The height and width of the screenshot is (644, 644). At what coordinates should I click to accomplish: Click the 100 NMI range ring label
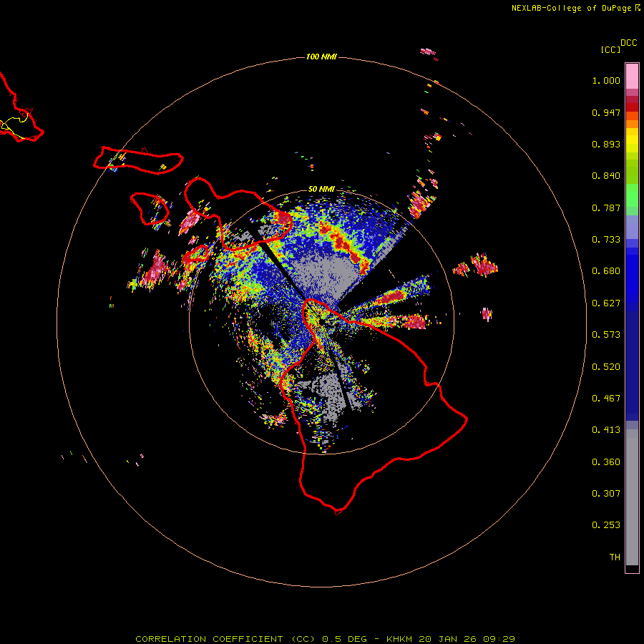point(321,57)
